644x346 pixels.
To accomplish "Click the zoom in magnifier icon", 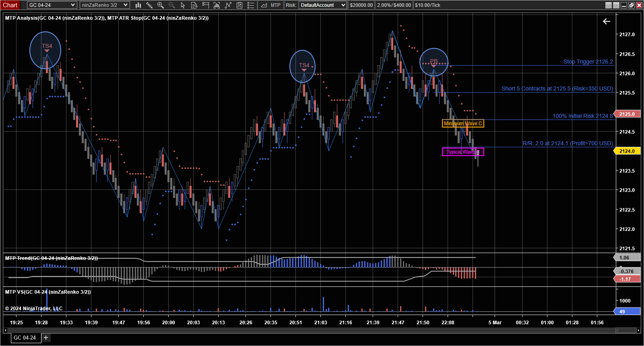I will pos(161,5).
